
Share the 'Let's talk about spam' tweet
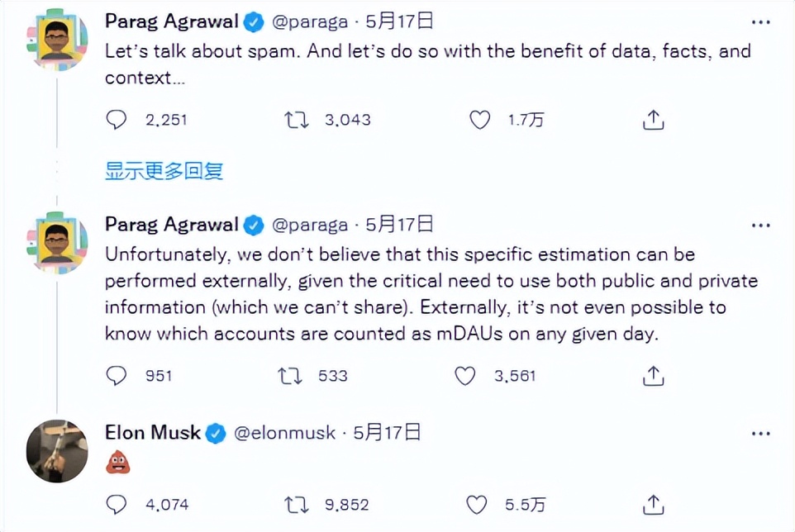(653, 121)
